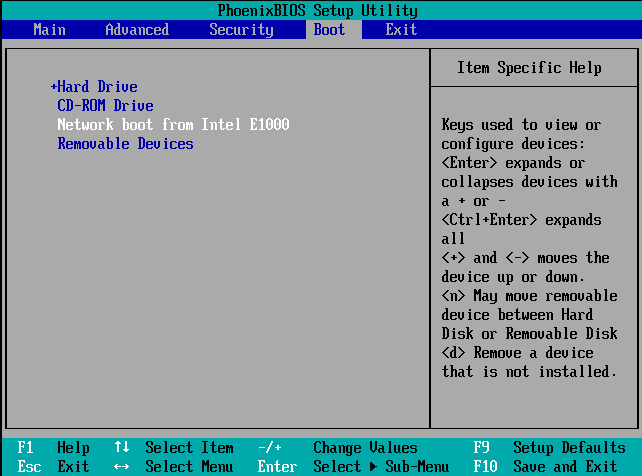Open the Main menu tab
The width and height of the screenshot is (642, 476).
pos(49,30)
